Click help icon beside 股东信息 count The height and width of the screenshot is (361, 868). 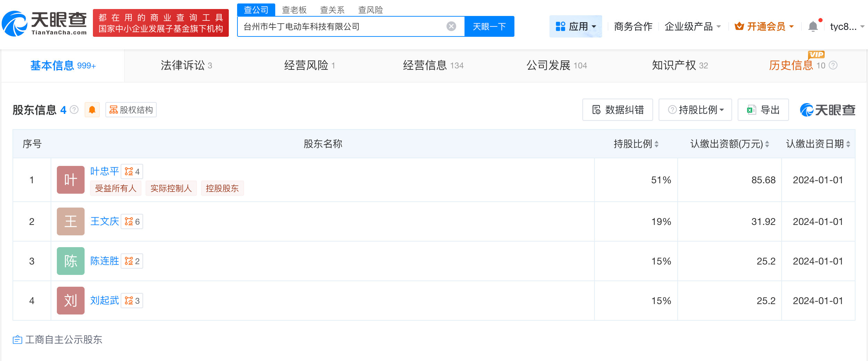coord(74,110)
